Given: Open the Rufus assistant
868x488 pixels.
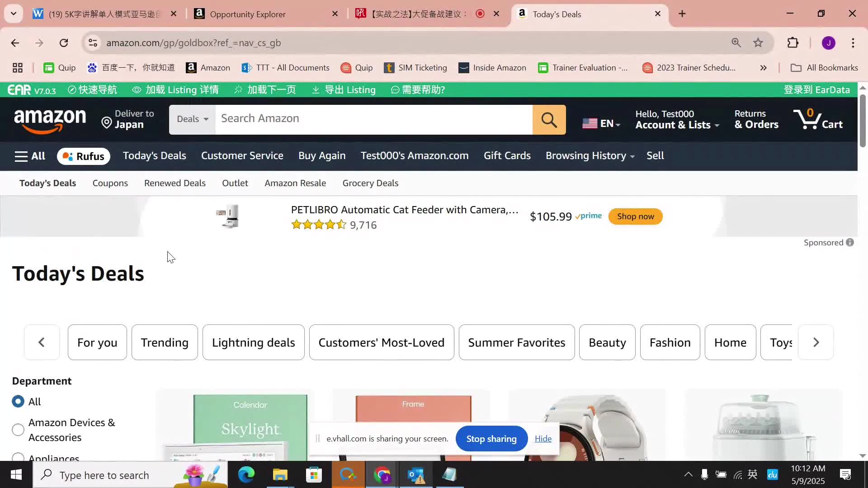Looking at the screenshot, I should [84, 156].
